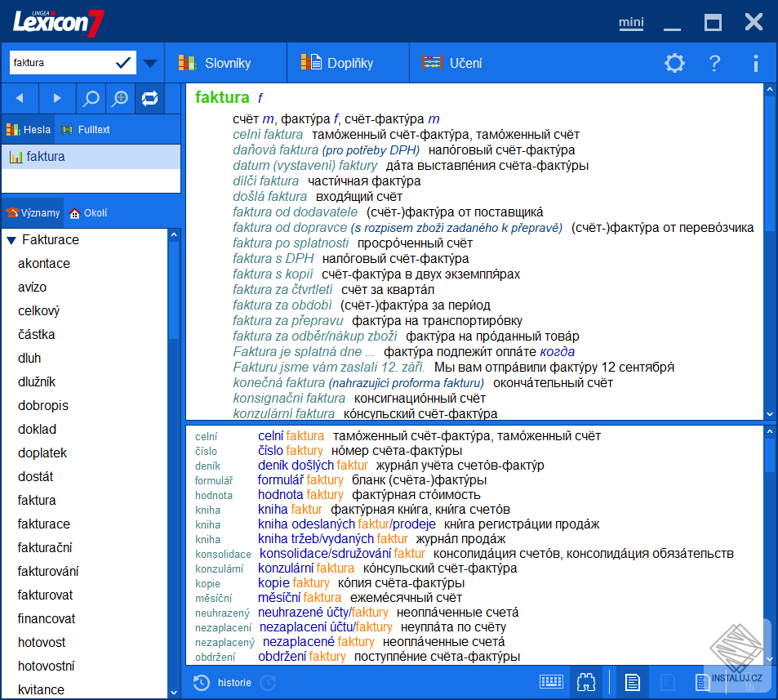Open číslo faktury in the fulltext results
This screenshot has width=778, height=700.
291,451
